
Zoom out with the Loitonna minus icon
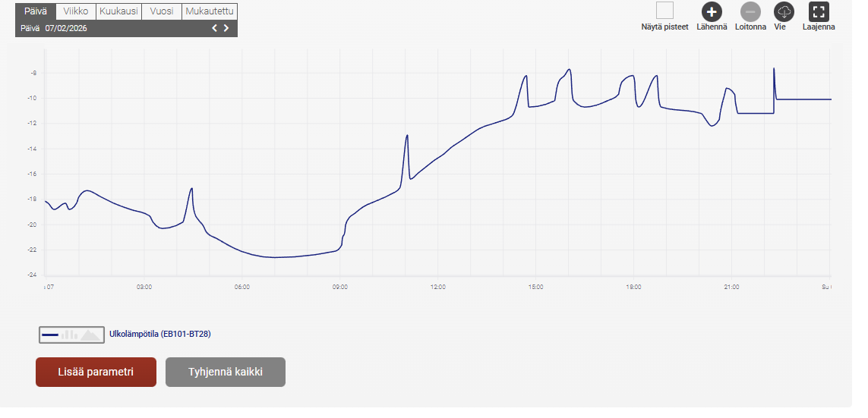(750, 11)
